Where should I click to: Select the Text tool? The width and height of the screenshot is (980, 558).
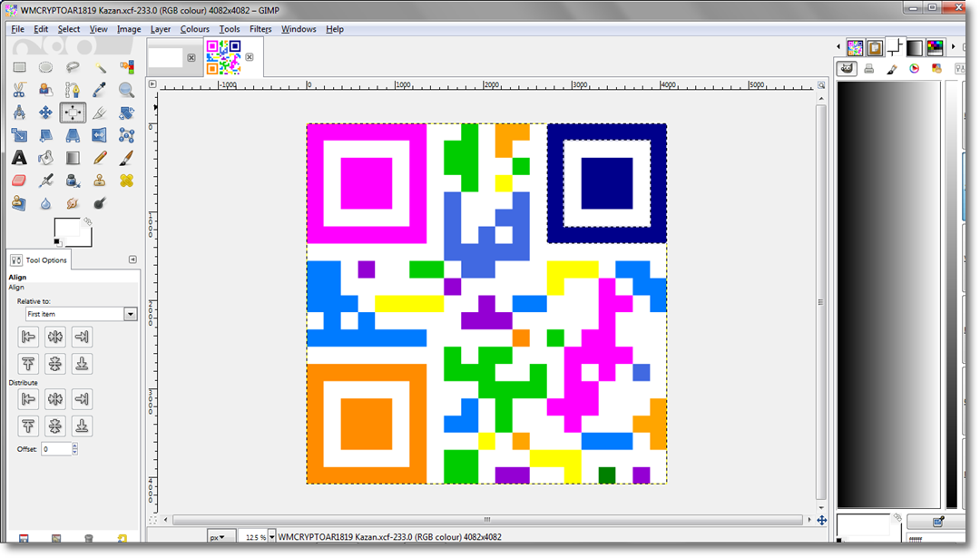19,158
